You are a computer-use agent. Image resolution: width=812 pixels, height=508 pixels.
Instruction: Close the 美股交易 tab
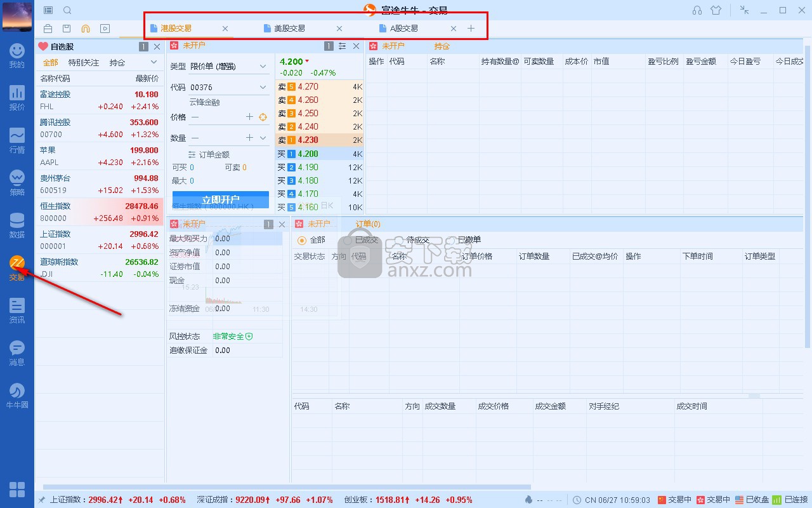(x=339, y=29)
